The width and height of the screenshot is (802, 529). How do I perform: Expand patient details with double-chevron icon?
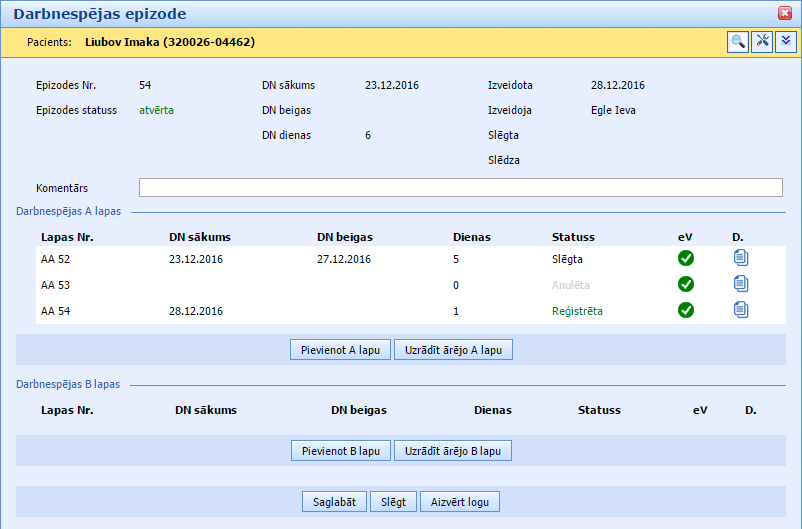point(786,42)
